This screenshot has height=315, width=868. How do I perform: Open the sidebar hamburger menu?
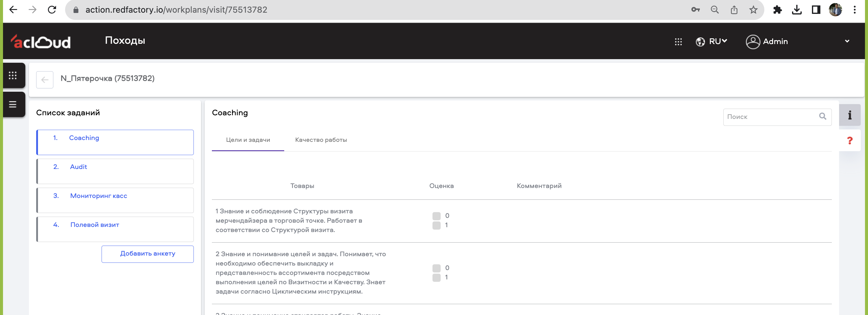pyautogui.click(x=13, y=104)
